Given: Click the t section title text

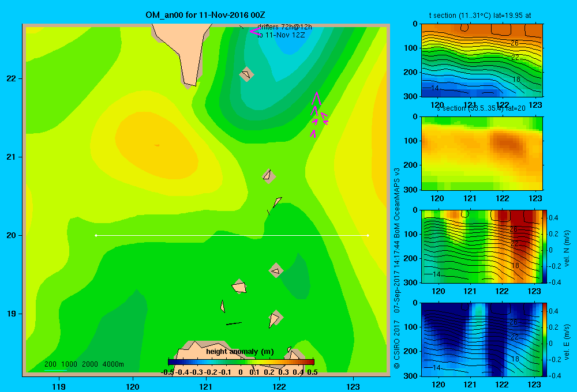Looking at the screenshot, I should coord(480,16).
